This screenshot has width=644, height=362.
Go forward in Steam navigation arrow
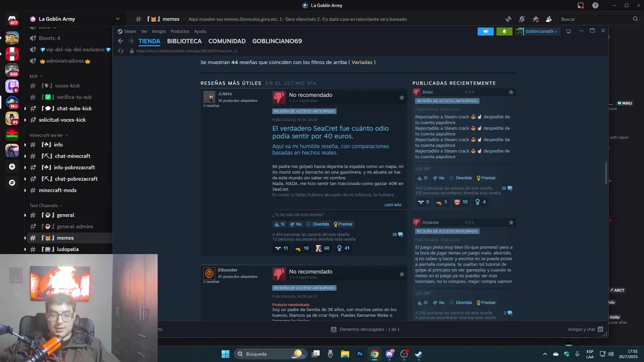coord(131,41)
